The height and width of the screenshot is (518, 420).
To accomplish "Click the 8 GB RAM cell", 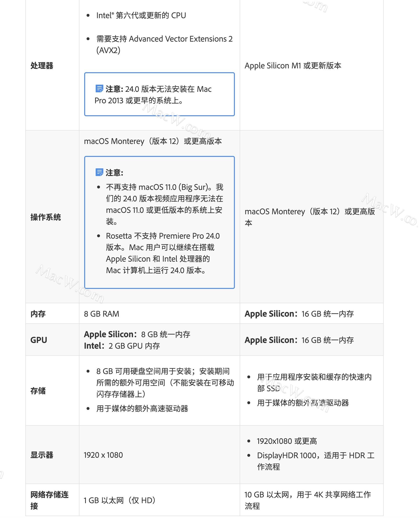I will [102, 314].
